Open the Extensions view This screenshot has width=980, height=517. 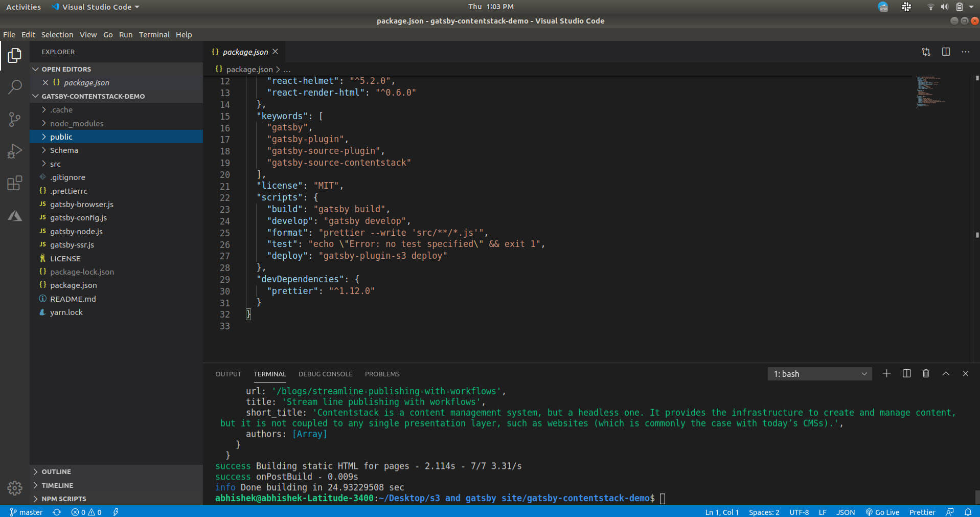15,183
